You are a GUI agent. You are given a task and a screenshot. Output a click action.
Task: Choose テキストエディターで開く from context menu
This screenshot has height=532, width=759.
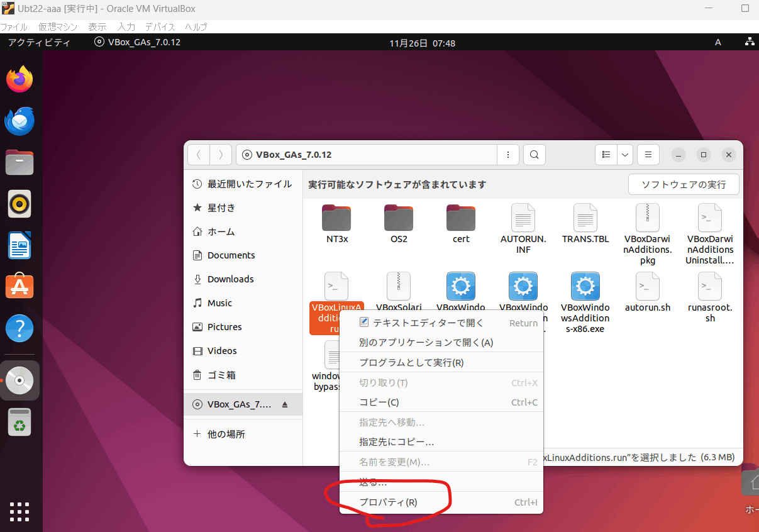coord(441,323)
